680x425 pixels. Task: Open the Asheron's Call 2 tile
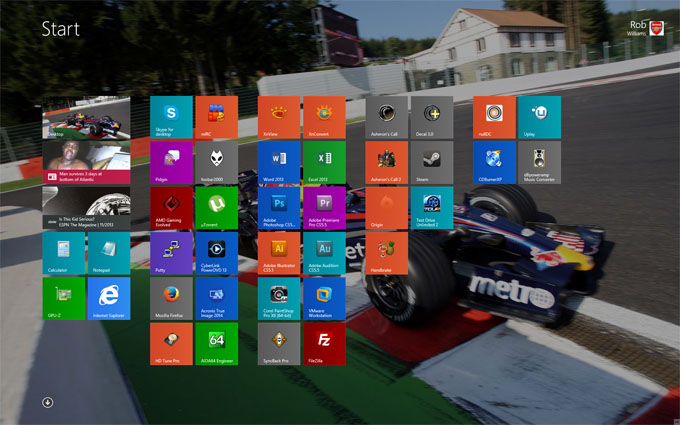point(387,163)
